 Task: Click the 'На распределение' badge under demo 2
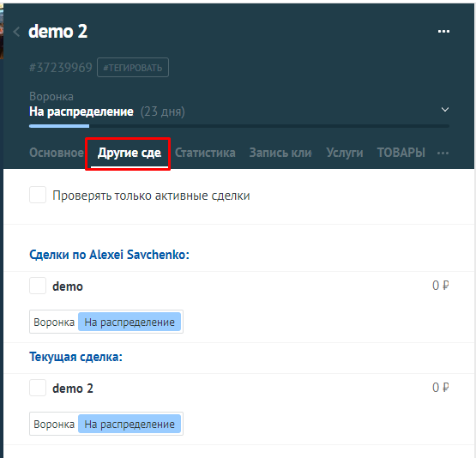coord(130,424)
